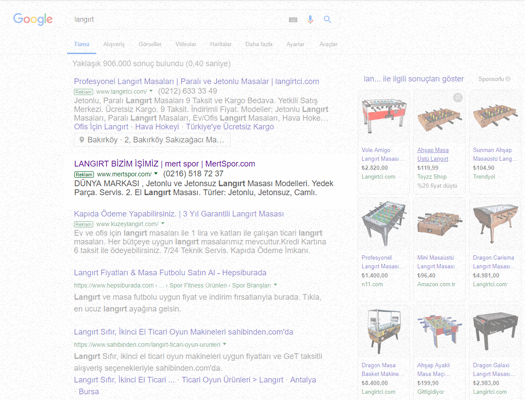Open the dropdown arrow after sahibinden URL

coord(224,344)
